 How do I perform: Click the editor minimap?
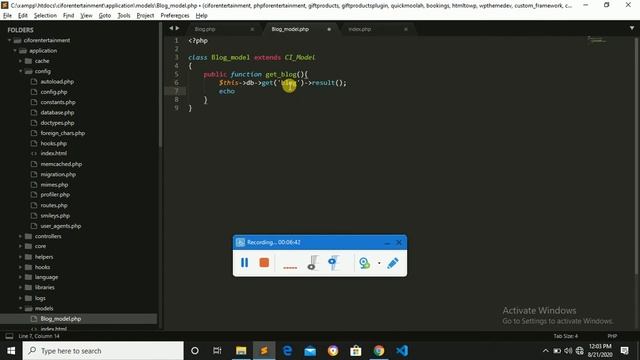click(x=597, y=40)
